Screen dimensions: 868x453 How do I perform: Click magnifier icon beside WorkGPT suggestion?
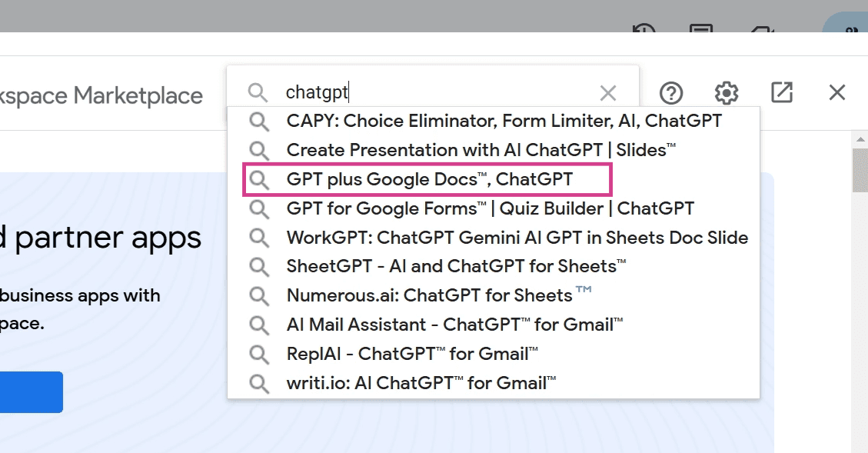(258, 238)
